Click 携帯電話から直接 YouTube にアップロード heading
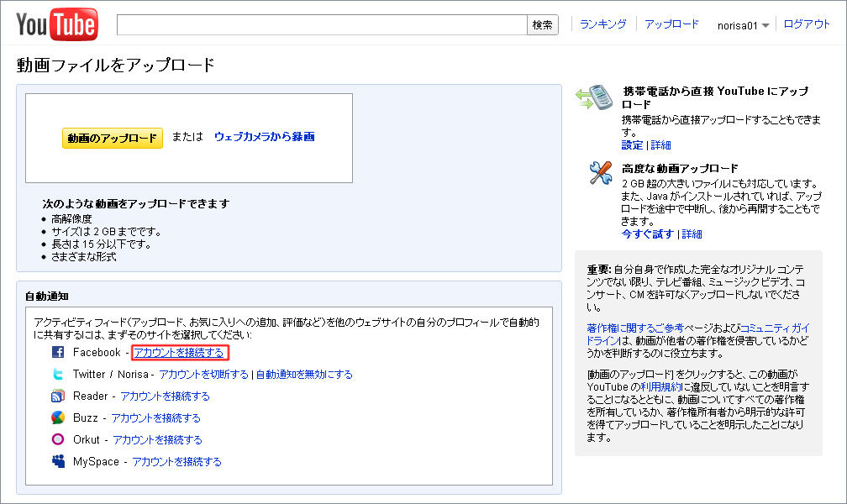The height and width of the screenshot is (504, 847). (715, 97)
